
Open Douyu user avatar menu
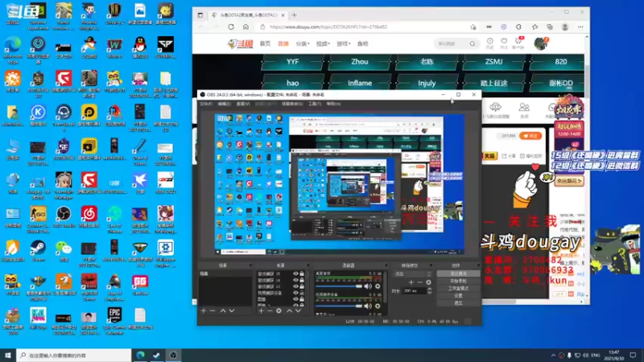(x=540, y=43)
